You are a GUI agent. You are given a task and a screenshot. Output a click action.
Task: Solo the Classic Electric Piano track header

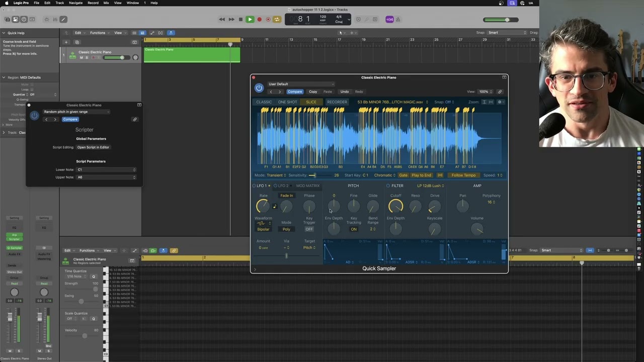pyautogui.click(x=87, y=57)
